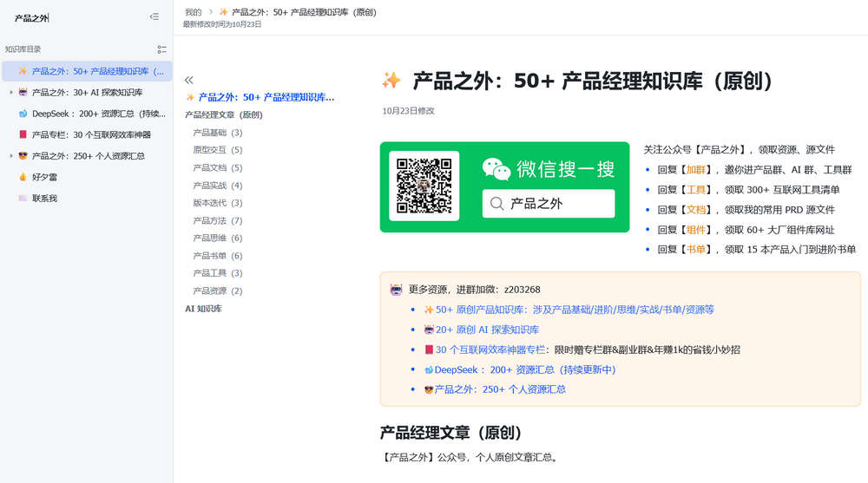Jump to outline item 产品思维 (6)

218,238
